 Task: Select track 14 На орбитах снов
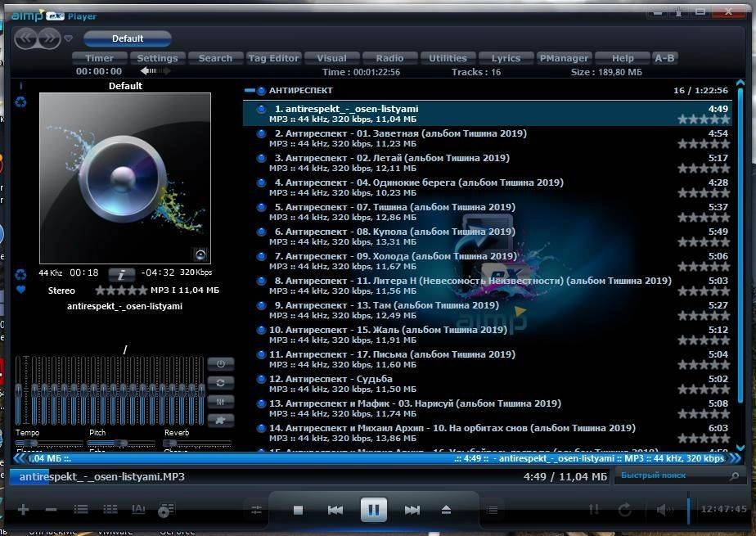488,434
